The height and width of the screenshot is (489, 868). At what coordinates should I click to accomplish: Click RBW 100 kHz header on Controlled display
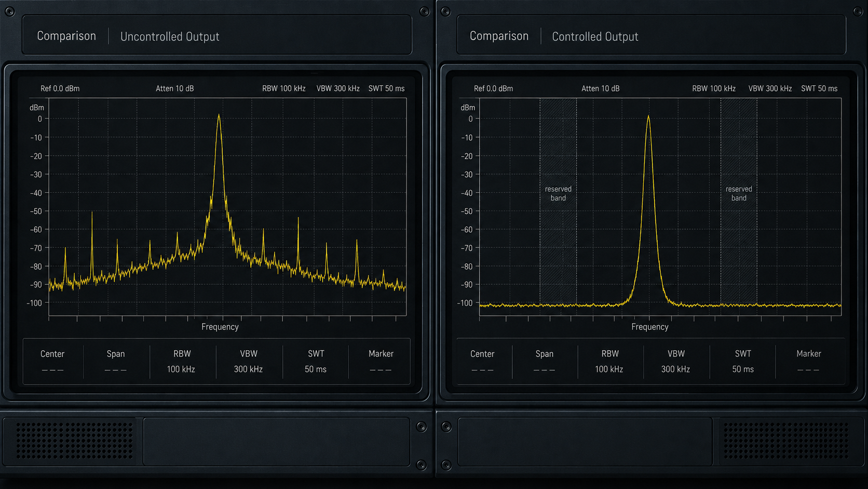[x=714, y=88]
